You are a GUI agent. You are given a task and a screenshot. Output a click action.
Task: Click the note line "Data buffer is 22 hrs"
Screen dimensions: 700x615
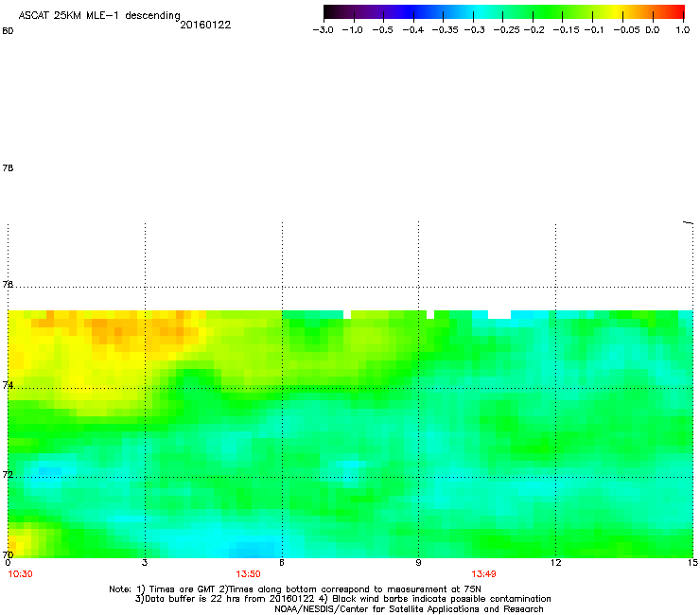pyautogui.click(x=342, y=599)
